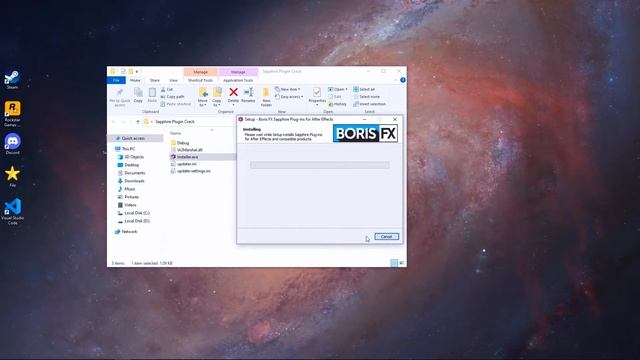
Task: Select the Installer.exe file
Action: 187,157
